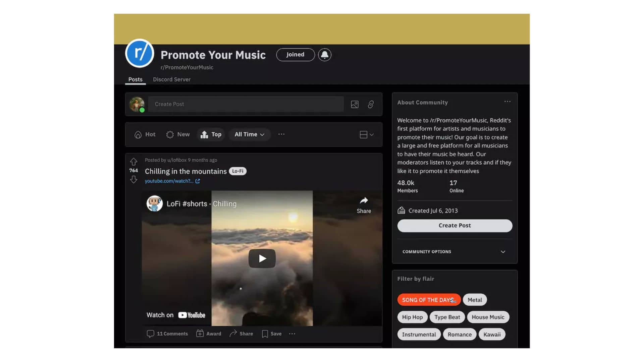Open post more options ellipsis
The image size is (644, 362).
pyautogui.click(x=292, y=334)
